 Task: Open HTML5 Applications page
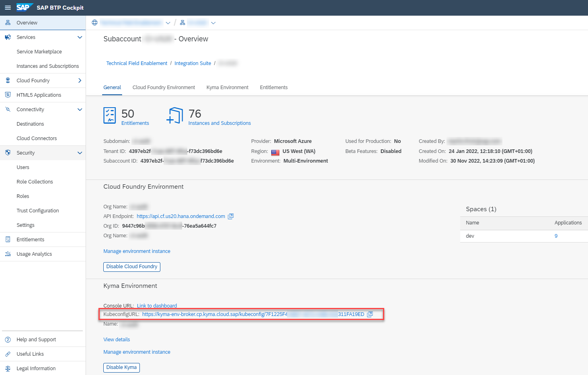pyautogui.click(x=39, y=95)
